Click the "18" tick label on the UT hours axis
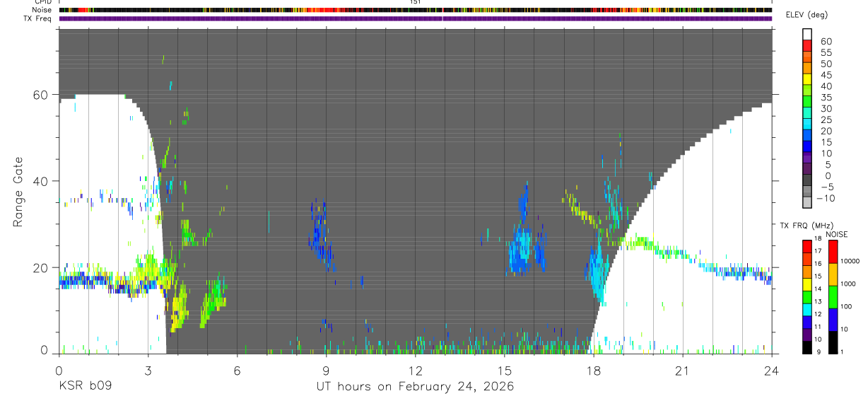Screen dimensions: 868x401 [593, 371]
